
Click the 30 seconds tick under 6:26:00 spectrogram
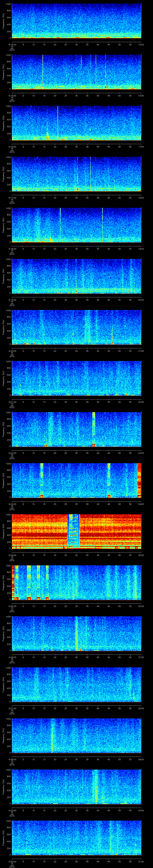[x=76, y=657]
